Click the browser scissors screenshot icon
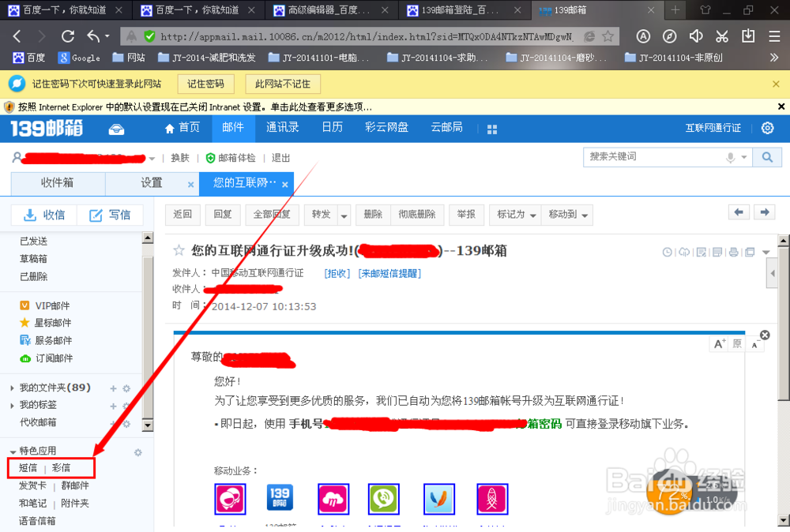 pos(722,36)
